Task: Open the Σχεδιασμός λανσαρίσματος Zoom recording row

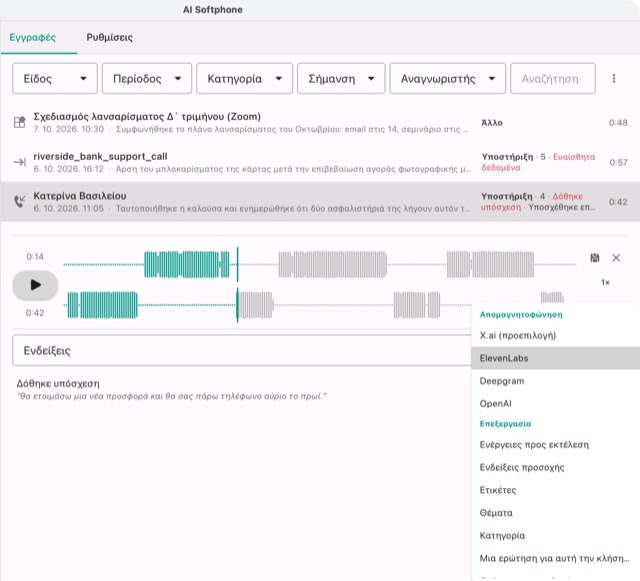Action: pos(320,122)
